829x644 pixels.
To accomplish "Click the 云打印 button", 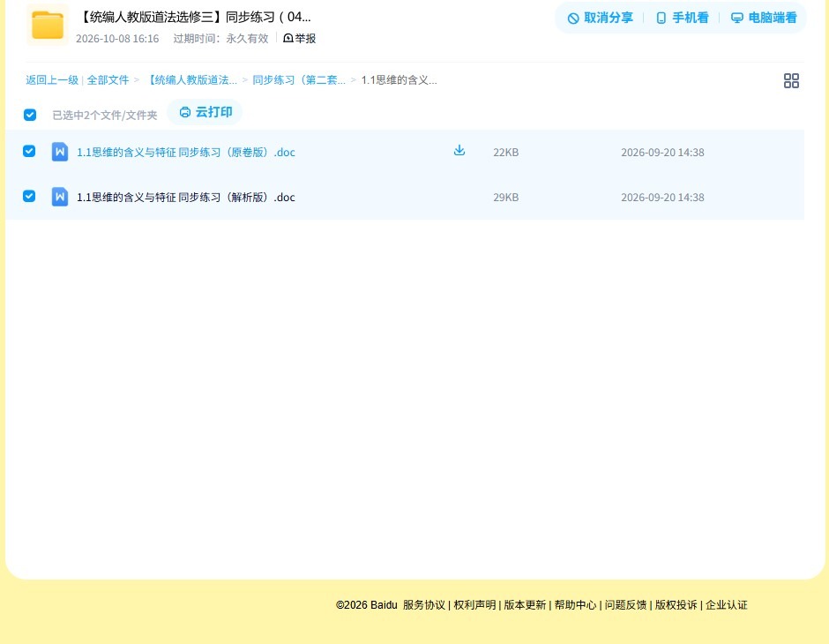I will click(205, 112).
